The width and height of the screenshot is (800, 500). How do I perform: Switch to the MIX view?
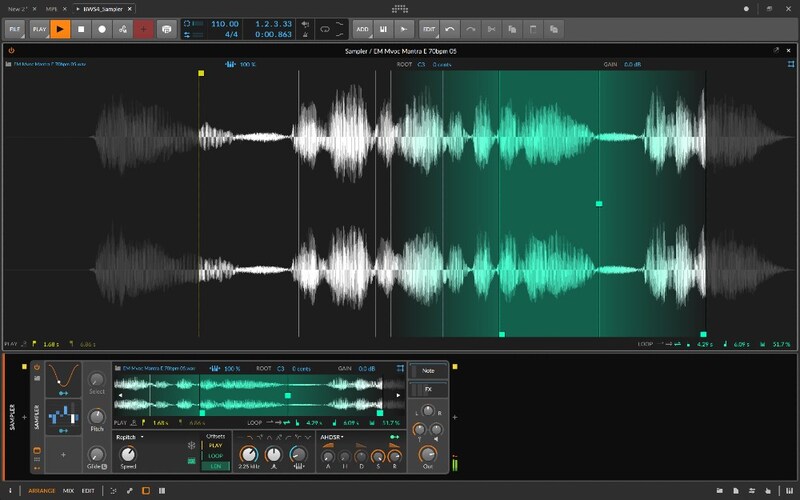point(68,491)
